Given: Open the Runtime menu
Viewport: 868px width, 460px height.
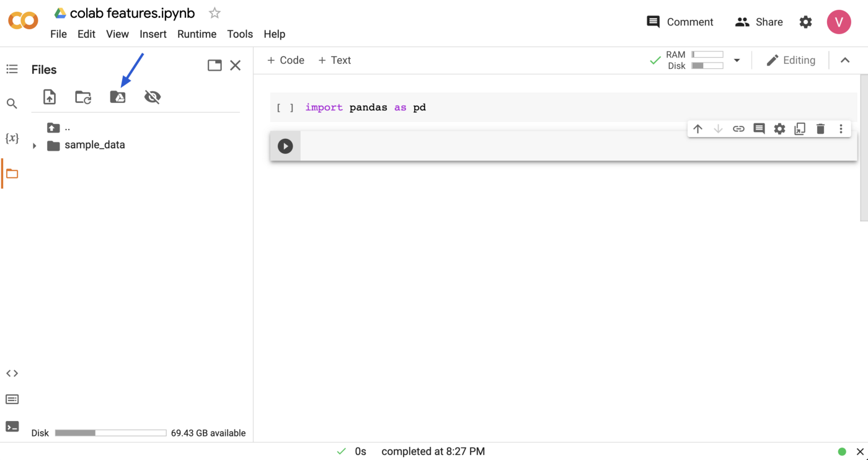Looking at the screenshot, I should [197, 34].
